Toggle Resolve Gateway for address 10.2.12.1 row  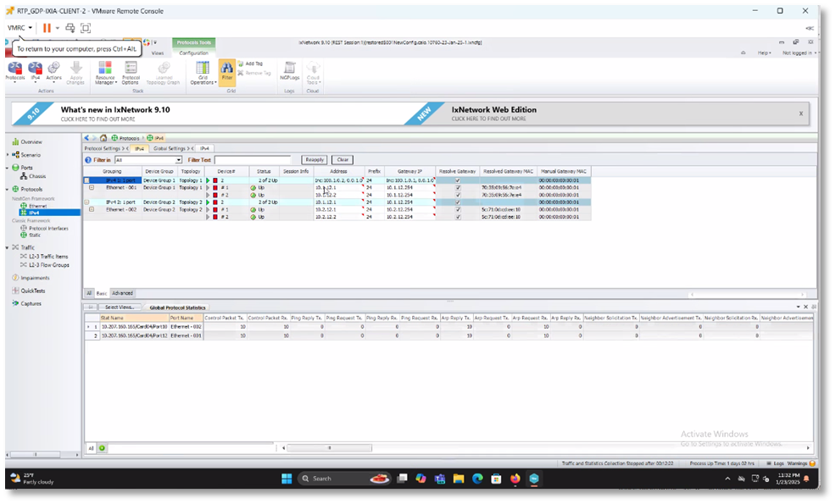458,210
